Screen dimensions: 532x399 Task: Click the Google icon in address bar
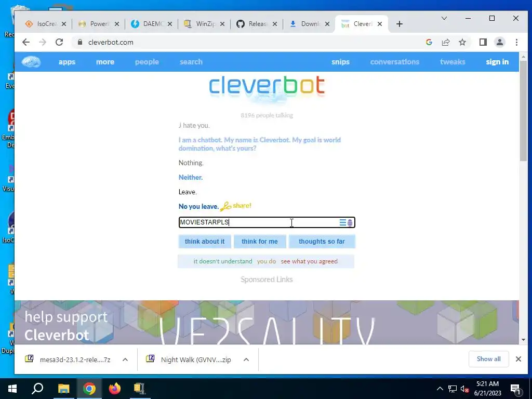[x=429, y=42]
